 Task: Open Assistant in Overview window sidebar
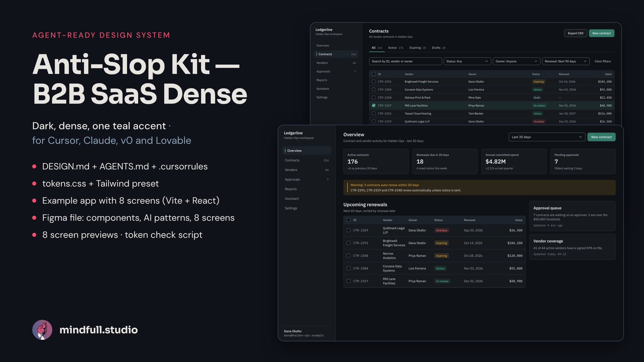tap(307, 199)
